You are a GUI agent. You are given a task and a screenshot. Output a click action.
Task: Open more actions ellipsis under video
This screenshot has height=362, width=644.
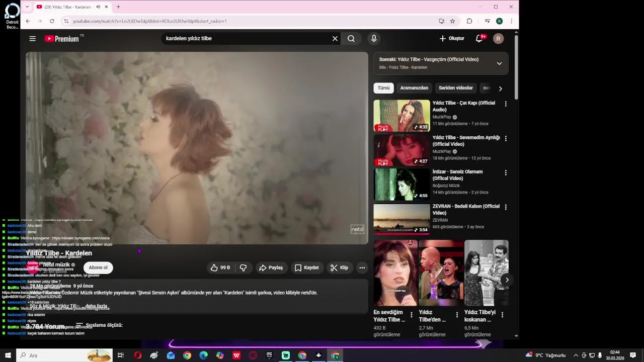[362, 268]
